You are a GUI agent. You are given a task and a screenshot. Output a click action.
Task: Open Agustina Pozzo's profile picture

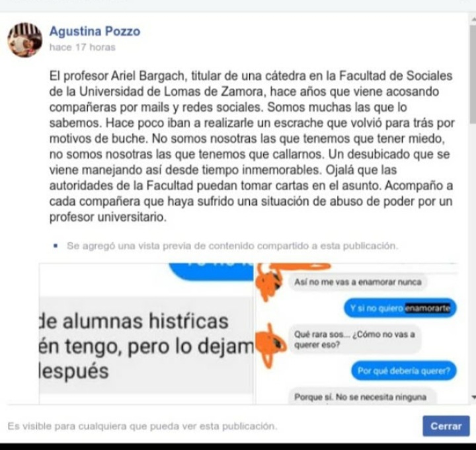point(25,40)
